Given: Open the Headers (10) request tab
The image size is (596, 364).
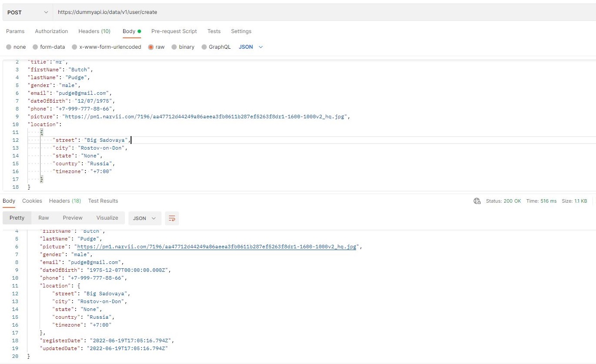Looking at the screenshot, I should [x=94, y=31].
